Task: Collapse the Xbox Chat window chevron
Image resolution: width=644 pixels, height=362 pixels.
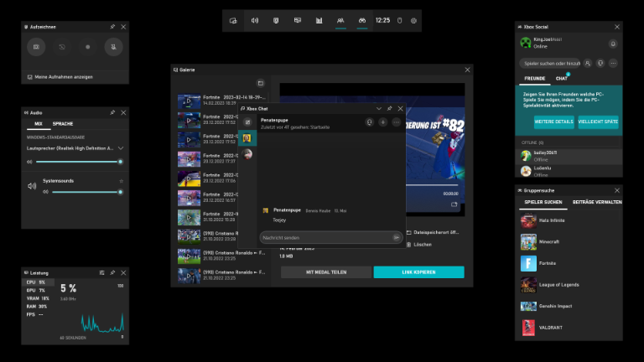Action: 378,108
